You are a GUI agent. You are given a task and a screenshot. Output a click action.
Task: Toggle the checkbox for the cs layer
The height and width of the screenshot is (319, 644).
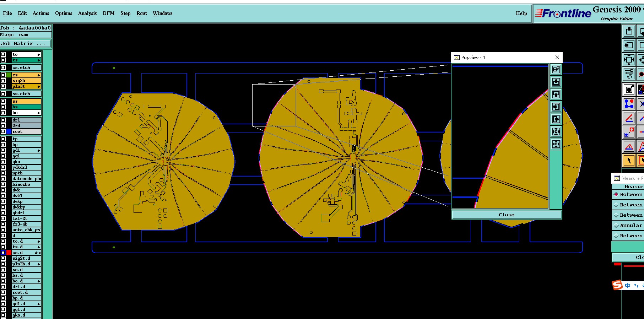tap(3, 75)
